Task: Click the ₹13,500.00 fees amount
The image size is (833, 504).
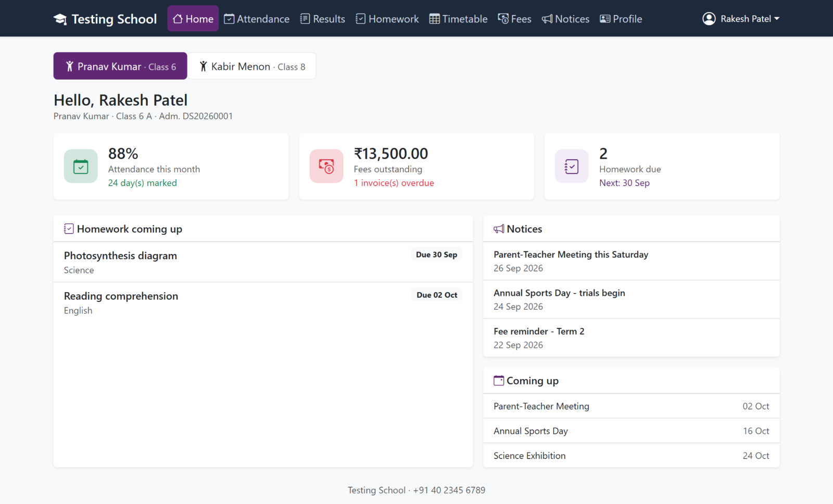Action: click(391, 154)
